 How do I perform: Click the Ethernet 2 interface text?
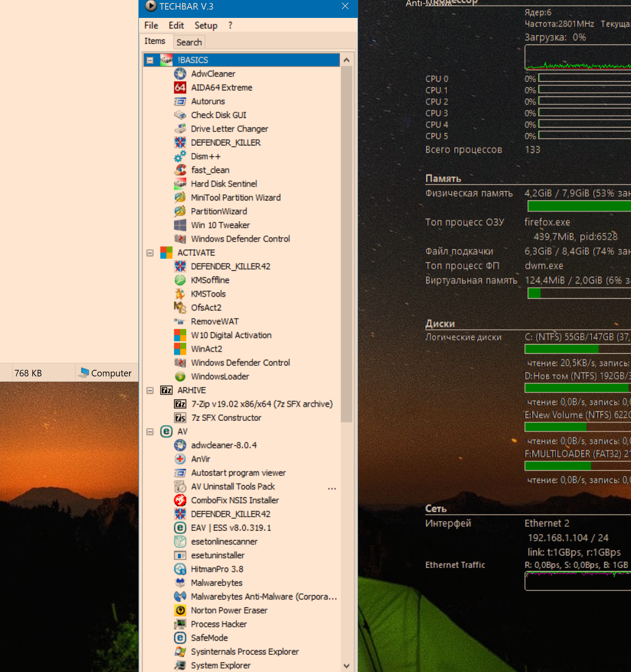click(x=547, y=523)
